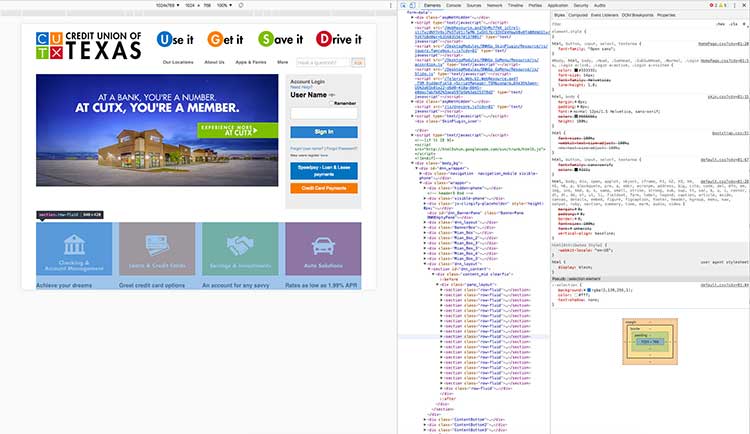750x434 pixels.
Task: Switch to the Computed tab in sidebar
Action: [x=578, y=15]
